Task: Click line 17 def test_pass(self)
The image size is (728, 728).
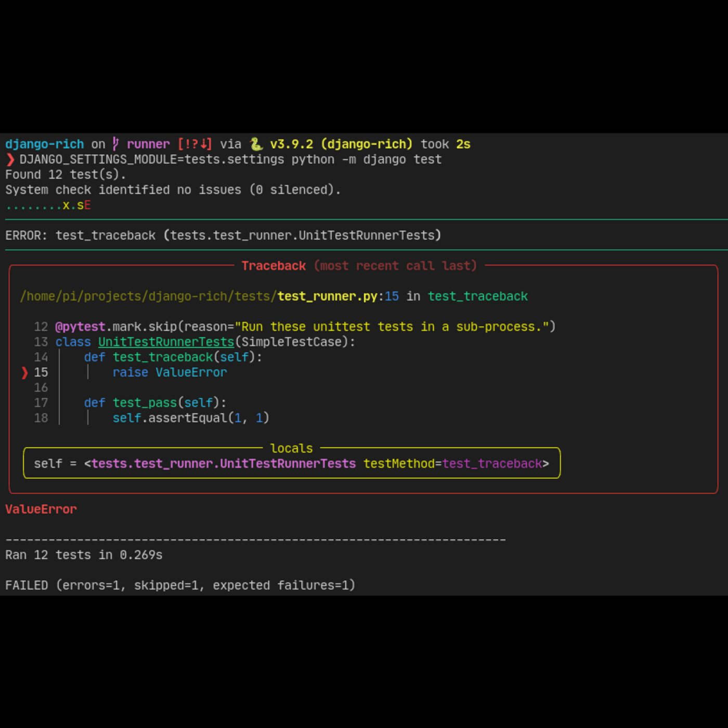Action: tap(155, 403)
